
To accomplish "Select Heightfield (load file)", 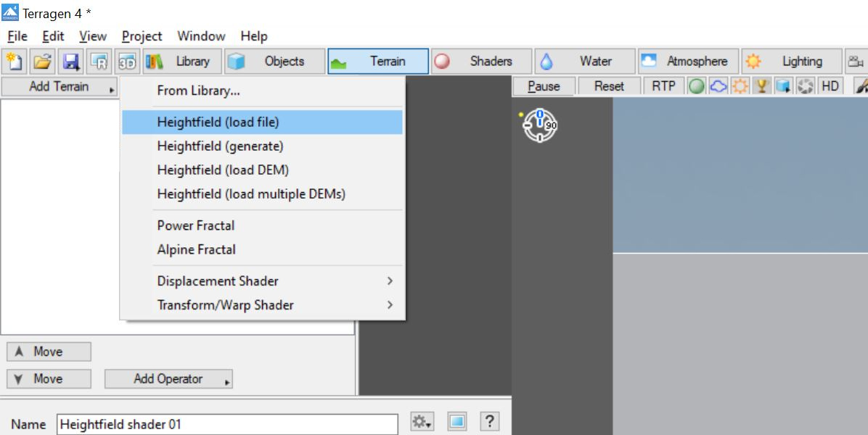I will click(x=263, y=122).
